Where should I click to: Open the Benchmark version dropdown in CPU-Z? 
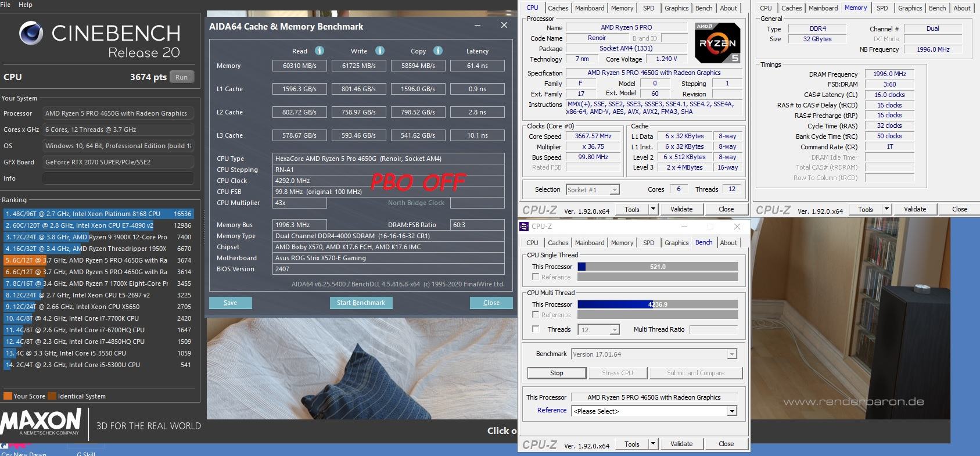pyautogui.click(x=654, y=354)
